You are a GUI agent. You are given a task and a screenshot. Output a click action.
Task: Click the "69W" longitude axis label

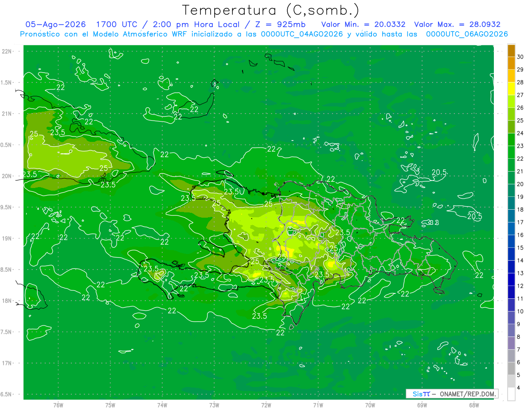pyautogui.click(x=422, y=405)
